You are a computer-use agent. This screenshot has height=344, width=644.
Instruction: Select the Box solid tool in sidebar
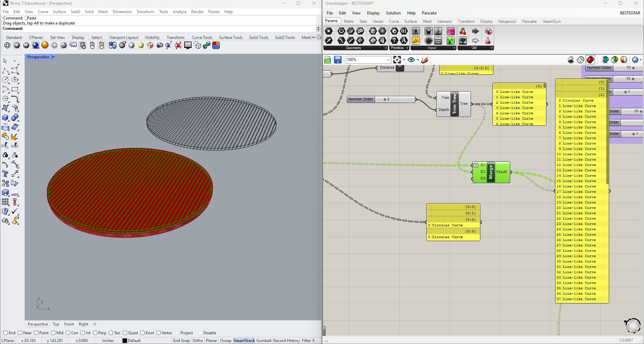[5, 117]
